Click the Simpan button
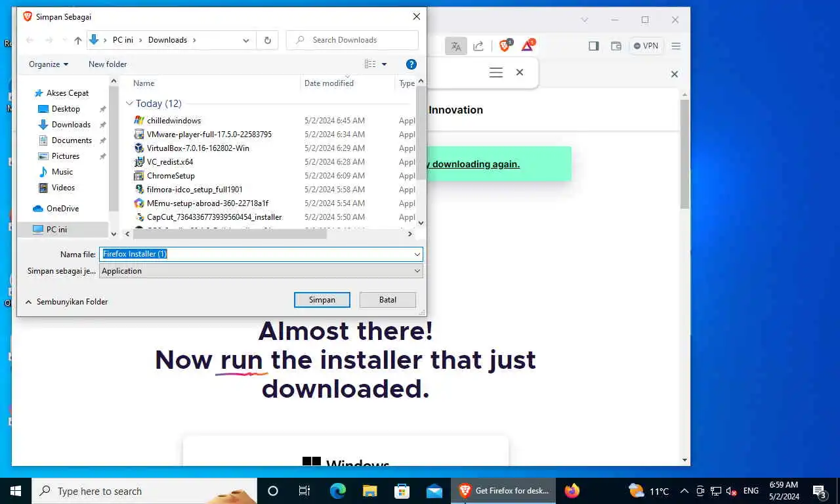 point(322,300)
